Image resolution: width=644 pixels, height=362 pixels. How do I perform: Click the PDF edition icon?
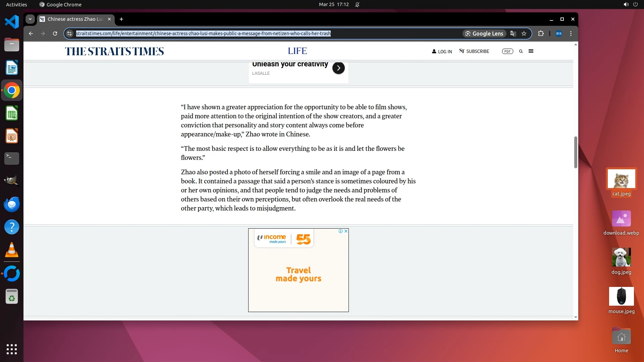coord(507,51)
